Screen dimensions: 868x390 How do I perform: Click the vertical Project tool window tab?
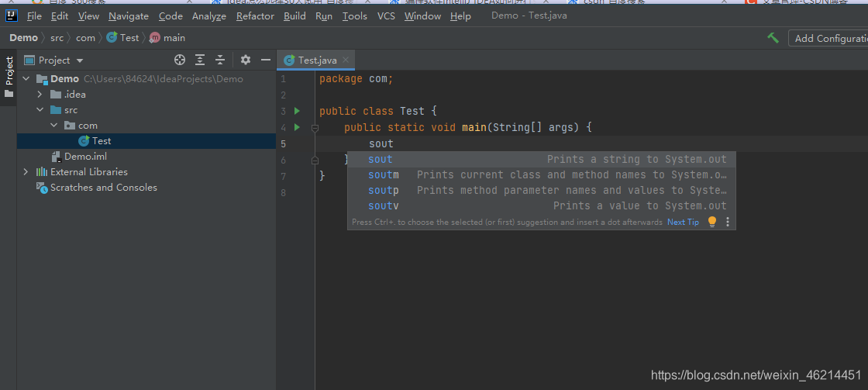[x=9, y=77]
